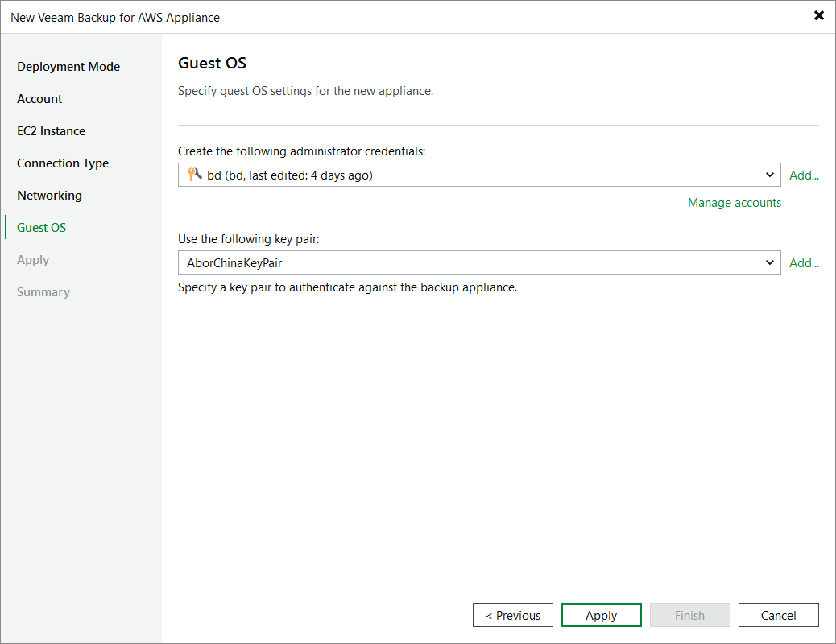
Task: Click 'Specify a key pair to authenticate' hint text
Action: 348,287
